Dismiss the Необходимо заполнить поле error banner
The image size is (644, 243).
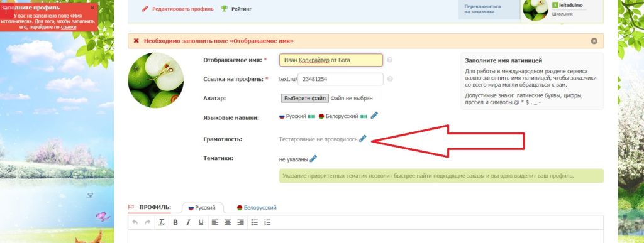pos(594,41)
